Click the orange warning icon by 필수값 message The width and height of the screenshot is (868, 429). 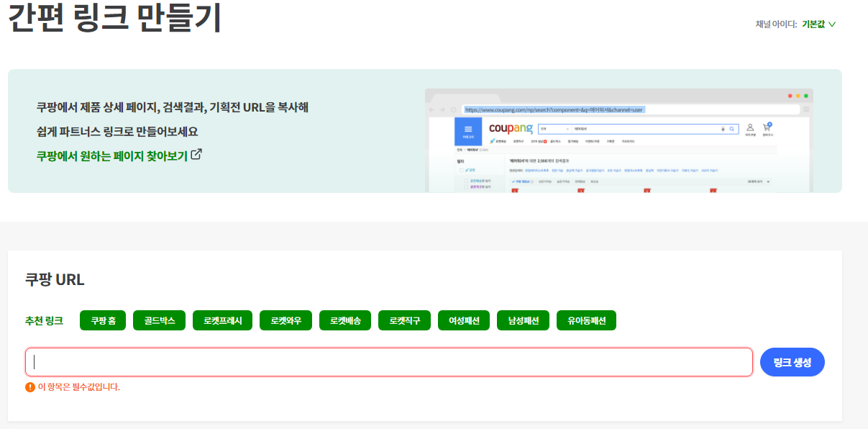pos(30,387)
